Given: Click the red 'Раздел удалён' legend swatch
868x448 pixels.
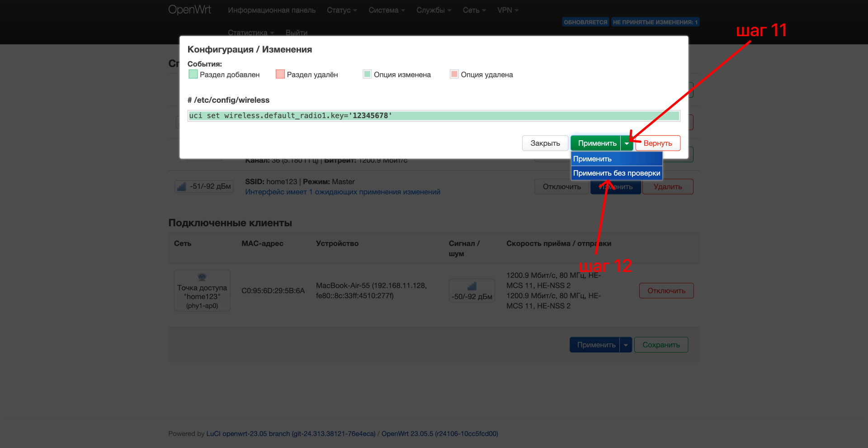Looking at the screenshot, I should click(x=280, y=74).
